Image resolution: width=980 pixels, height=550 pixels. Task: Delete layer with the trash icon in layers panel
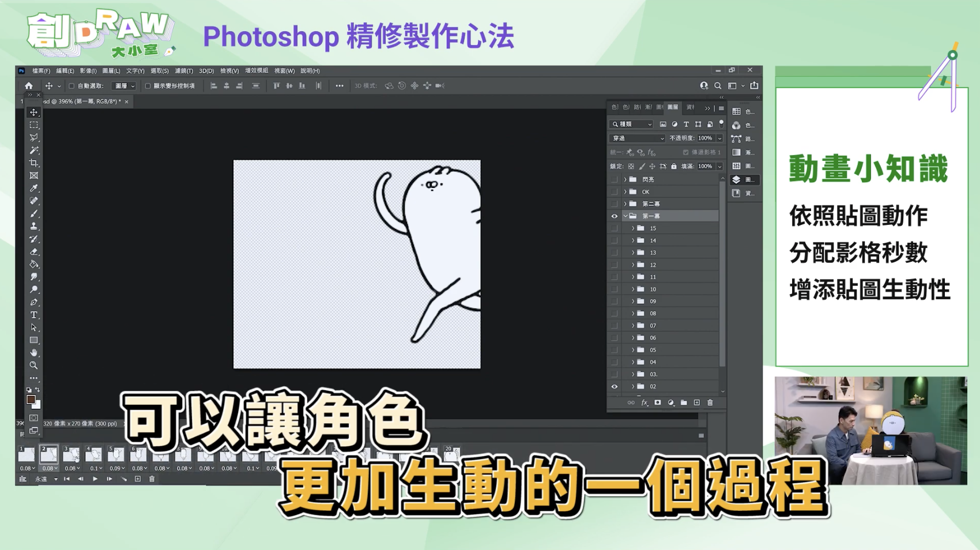tap(710, 402)
